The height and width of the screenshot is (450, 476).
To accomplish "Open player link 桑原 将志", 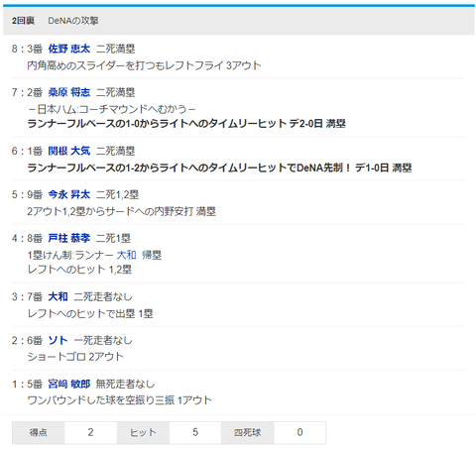I will (x=69, y=92).
